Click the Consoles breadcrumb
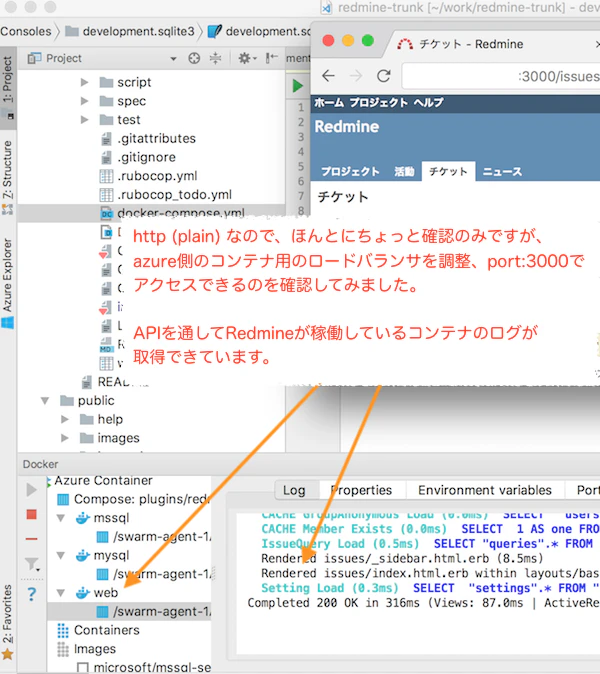The width and height of the screenshot is (600, 674). tap(26, 31)
